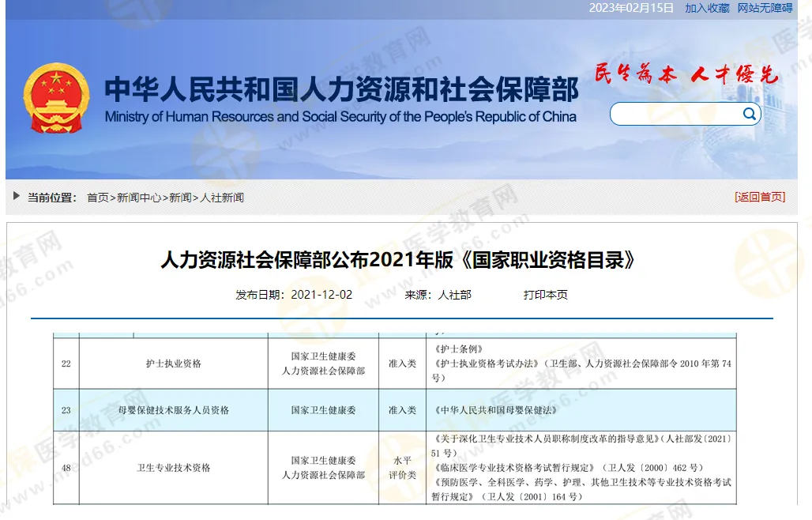Select the 护士执业资格 table cell
The height and width of the screenshot is (520, 812).
click(173, 364)
